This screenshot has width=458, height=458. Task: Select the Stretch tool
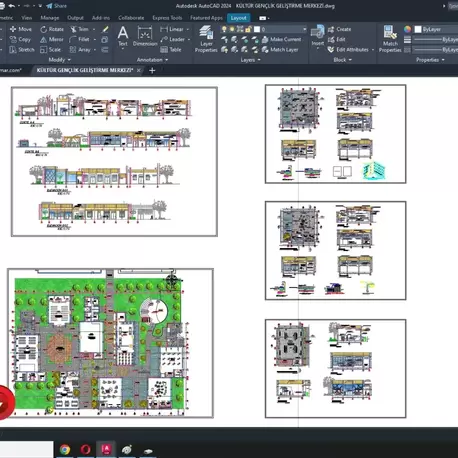[x=22, y=50]
